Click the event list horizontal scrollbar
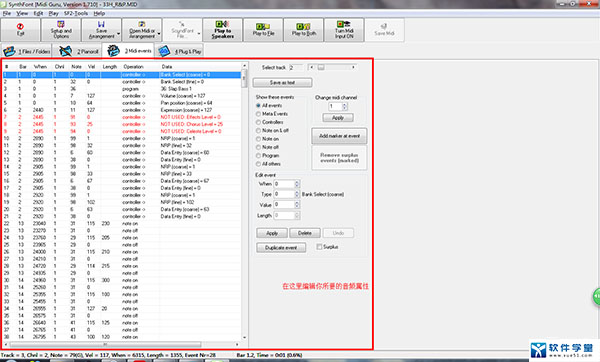The height and width of the screenshot is (362, 600). pos(122,344)
